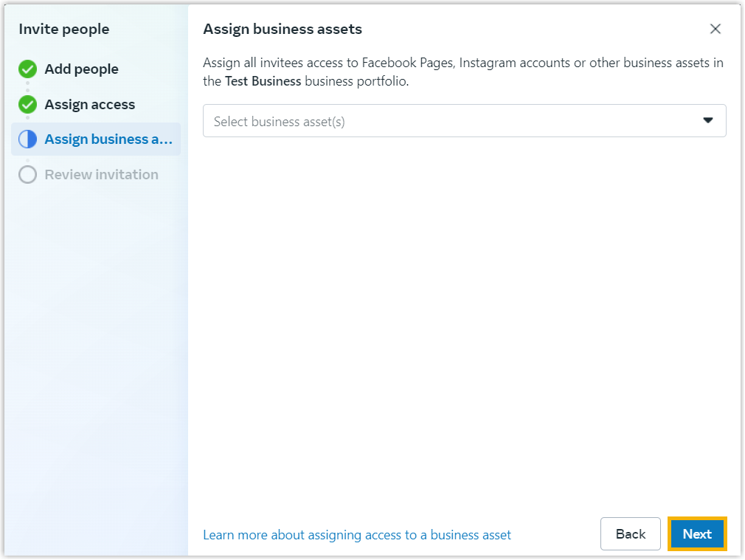
Task: Select the Assign business assets step
Action: coord(108,139)
